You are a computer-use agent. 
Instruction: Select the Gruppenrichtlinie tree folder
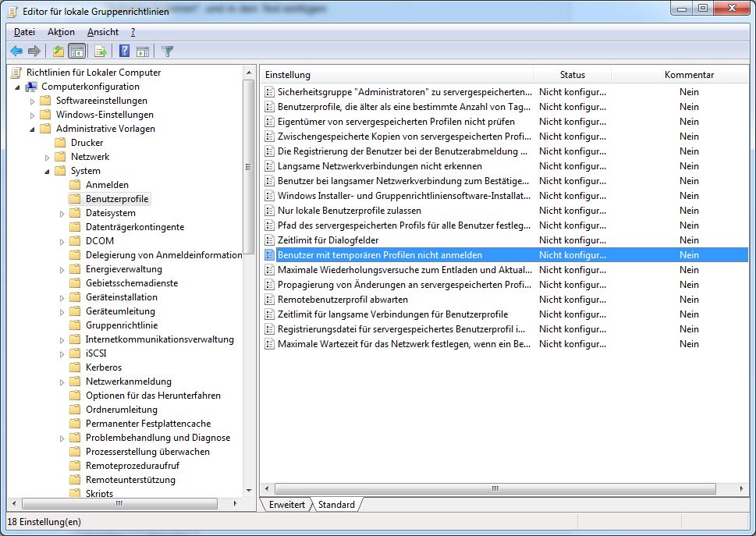(x=122, y=325)
